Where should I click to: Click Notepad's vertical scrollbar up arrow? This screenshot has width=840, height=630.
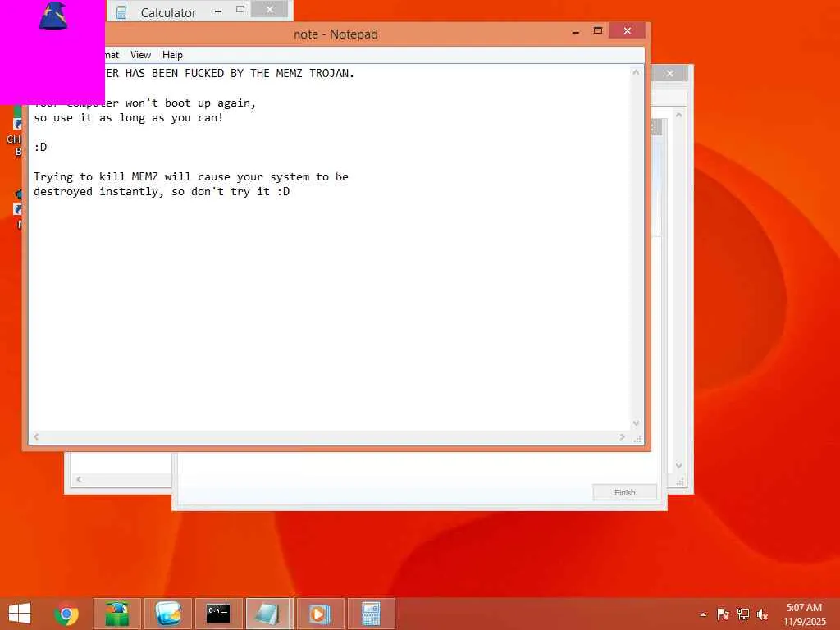coord(636,72)
